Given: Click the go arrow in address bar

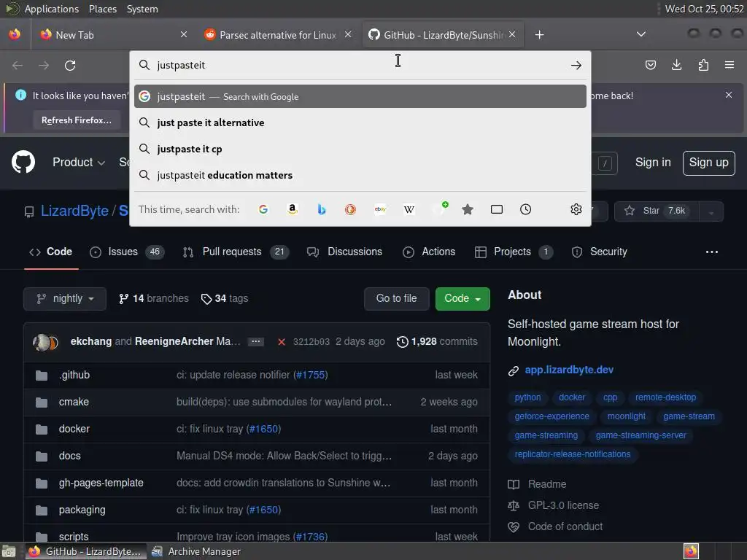Looking at the screenshot, I should pos(576,65).
